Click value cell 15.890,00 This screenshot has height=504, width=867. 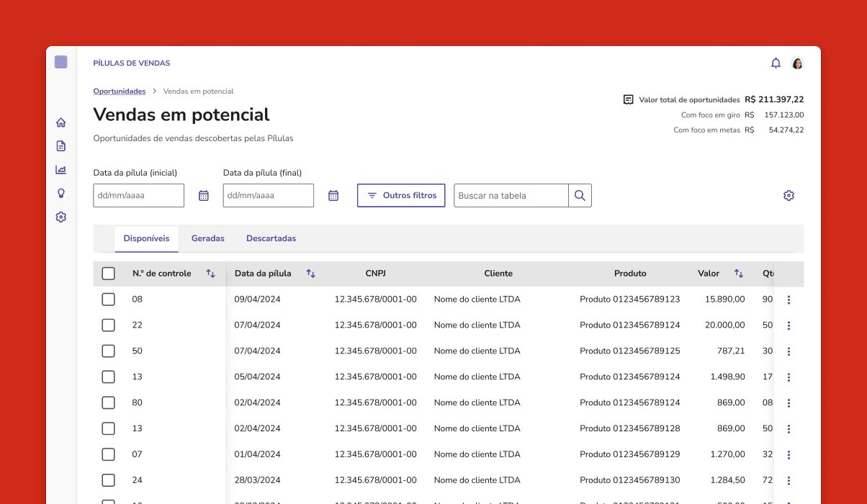click(725, 300)
